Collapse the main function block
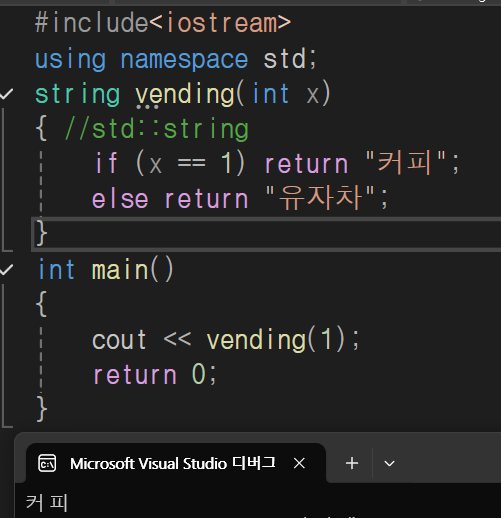The image size is (501, 518). [7, 269]
